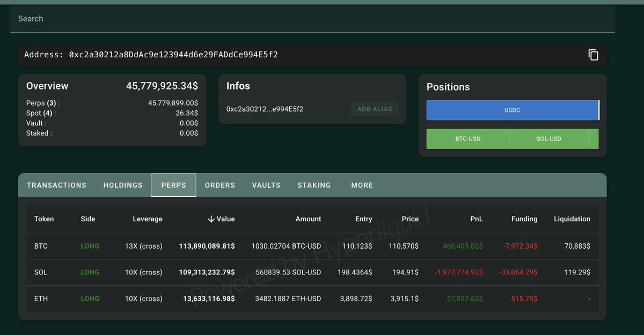Click the full address text
The image size is (644, 335).
pos(151,55)
